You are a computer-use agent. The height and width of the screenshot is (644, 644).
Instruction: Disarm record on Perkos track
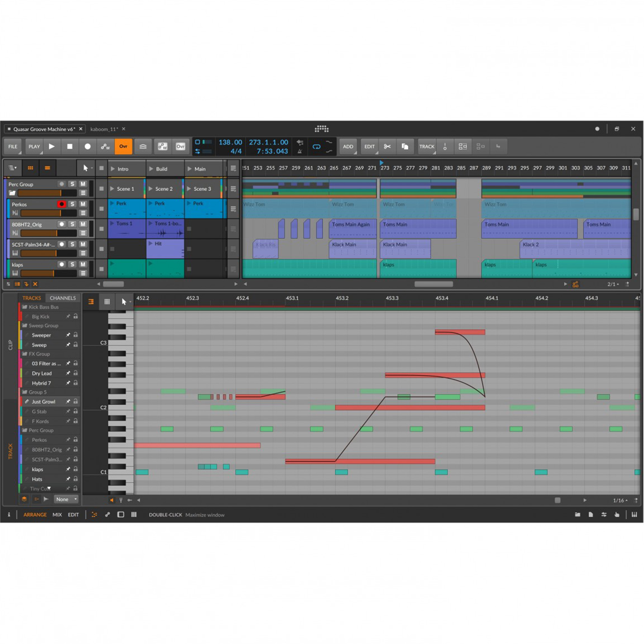coord(61,204)
